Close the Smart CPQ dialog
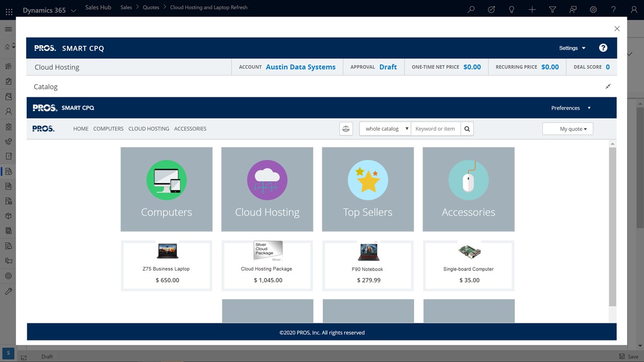The height and width of the screenshot is (362, 644). [x=617, y=29]
